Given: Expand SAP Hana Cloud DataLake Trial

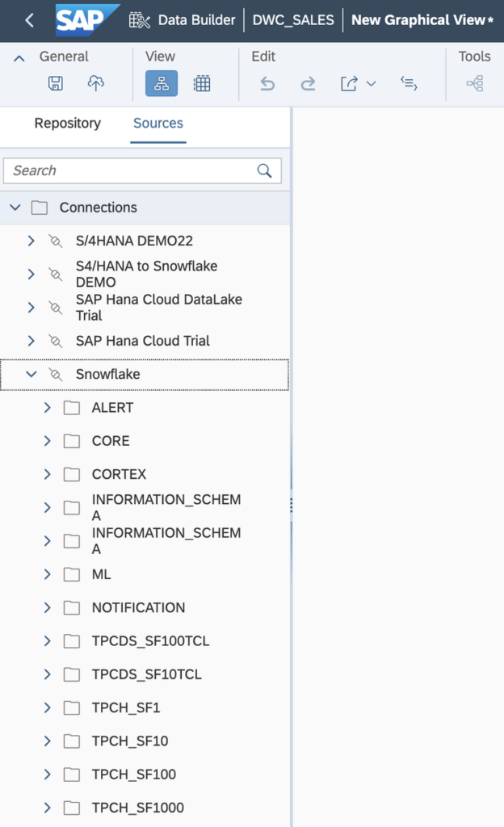Looking at the screenshot, I should click(31, 308).
